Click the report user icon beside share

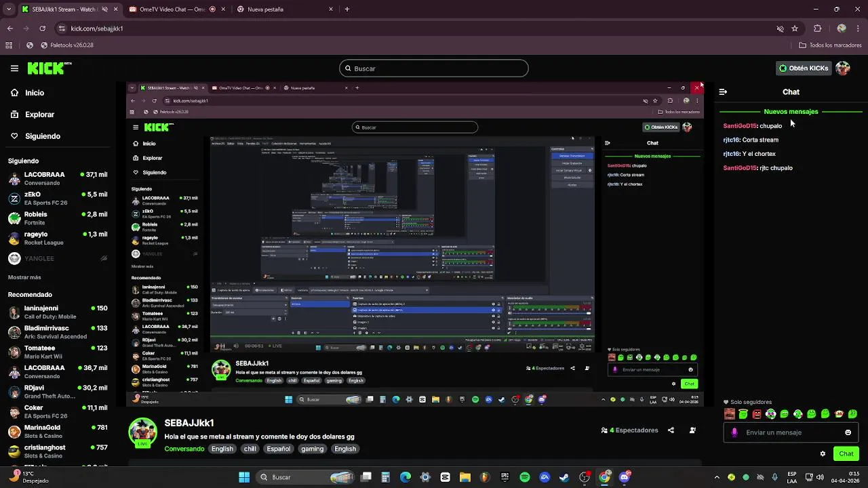[x=692, y=430]
